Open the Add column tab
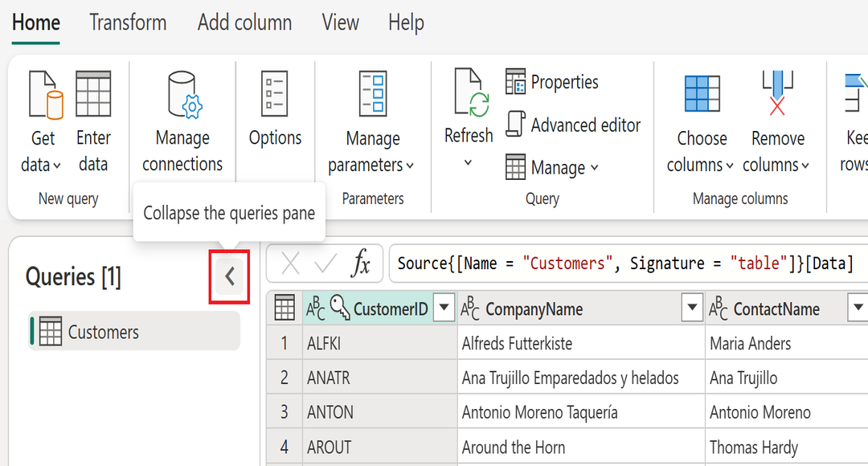 [244, 22]
